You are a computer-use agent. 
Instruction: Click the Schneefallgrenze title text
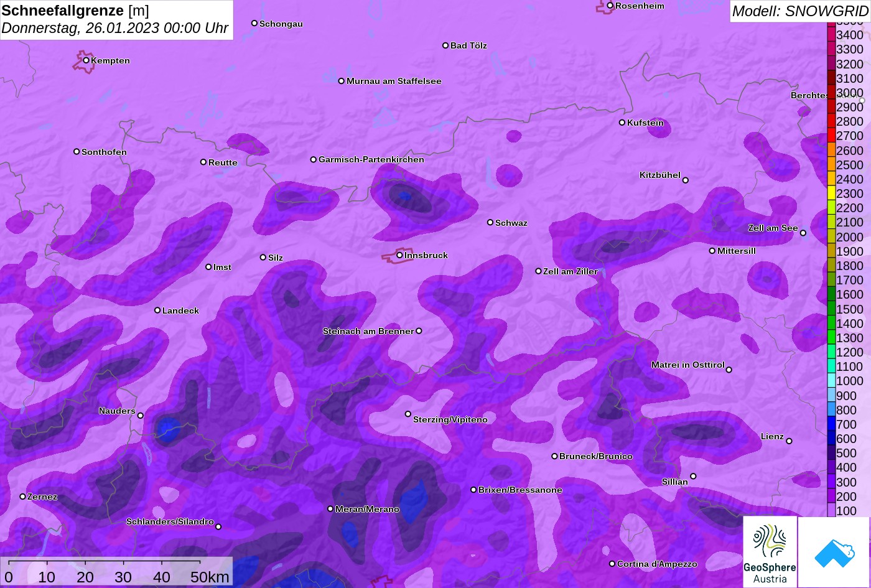62,11
